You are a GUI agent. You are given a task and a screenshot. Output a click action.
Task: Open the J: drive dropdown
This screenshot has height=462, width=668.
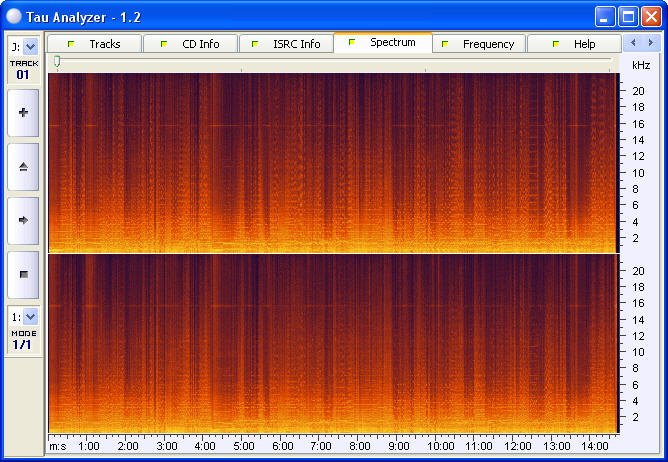[x=30, y=46]
